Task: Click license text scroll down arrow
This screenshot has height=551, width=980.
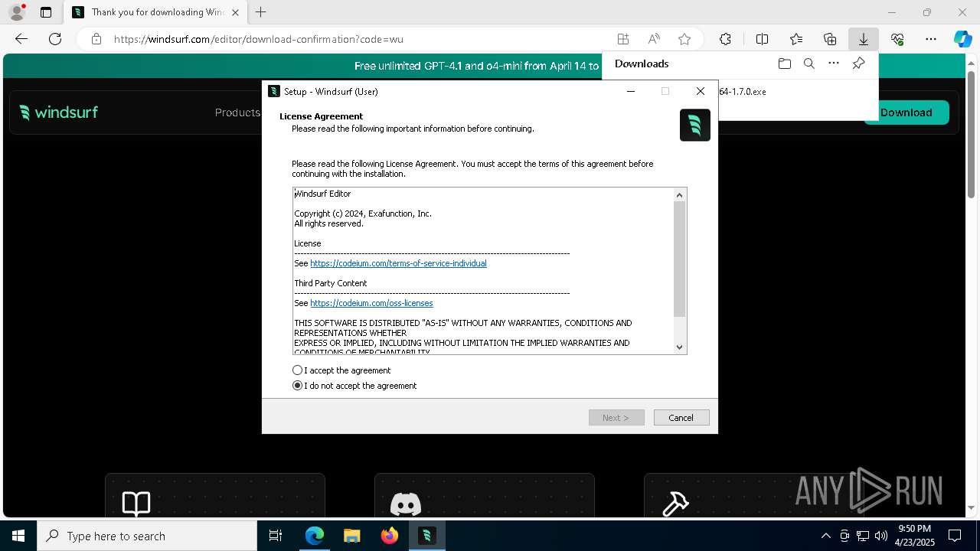Action: 679,347
